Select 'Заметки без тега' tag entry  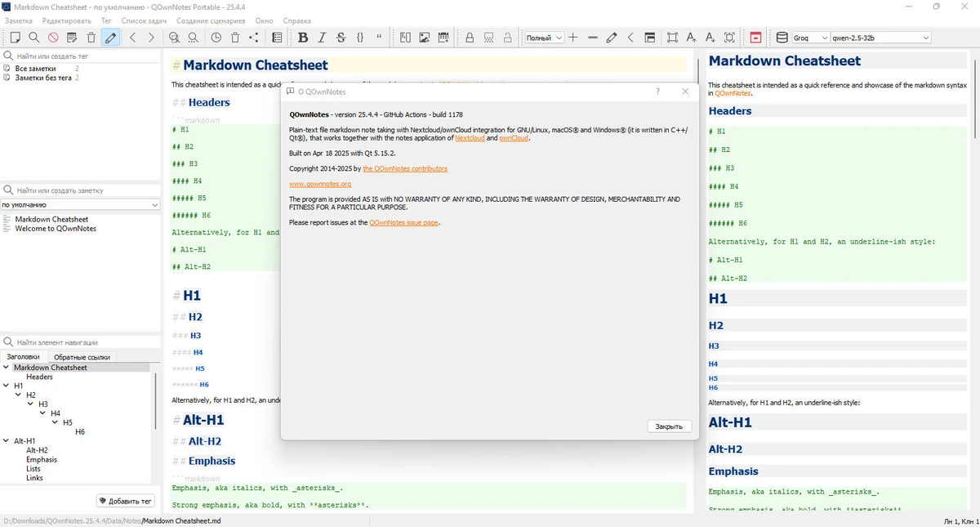pos(42,78)
